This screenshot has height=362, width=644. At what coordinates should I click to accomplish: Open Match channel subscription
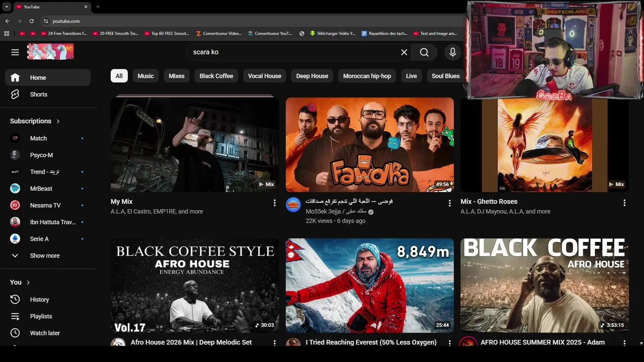[x=48, y=138]
